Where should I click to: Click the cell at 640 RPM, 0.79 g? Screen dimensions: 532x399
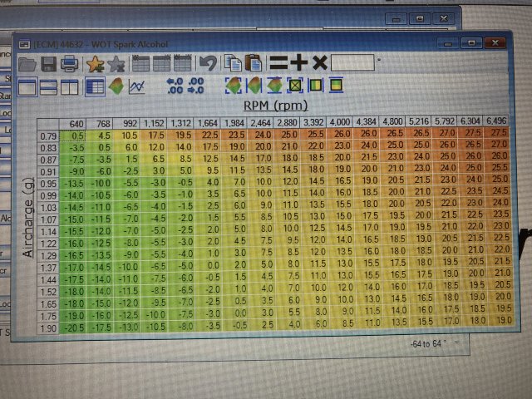pyautogui.click(x=76, y=135)
